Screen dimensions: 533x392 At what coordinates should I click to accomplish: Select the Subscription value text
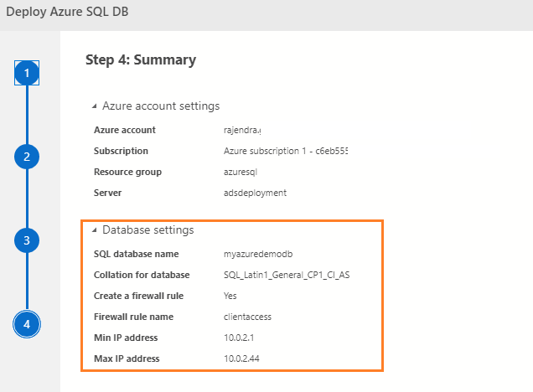tap(285, 151)
